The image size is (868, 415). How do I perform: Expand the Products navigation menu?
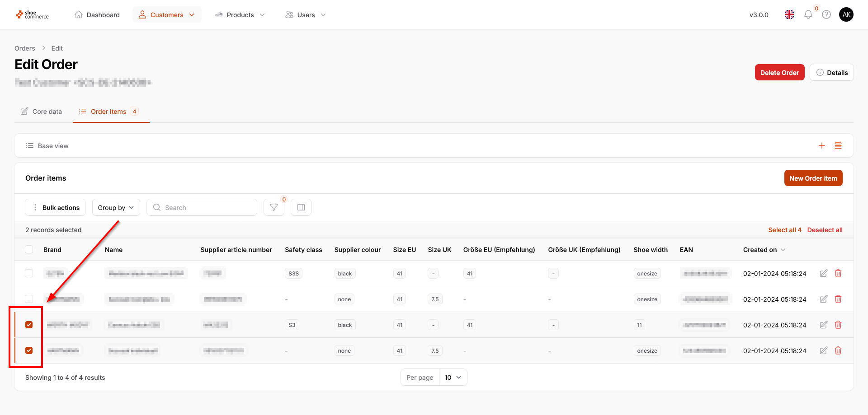click(240, 15)
